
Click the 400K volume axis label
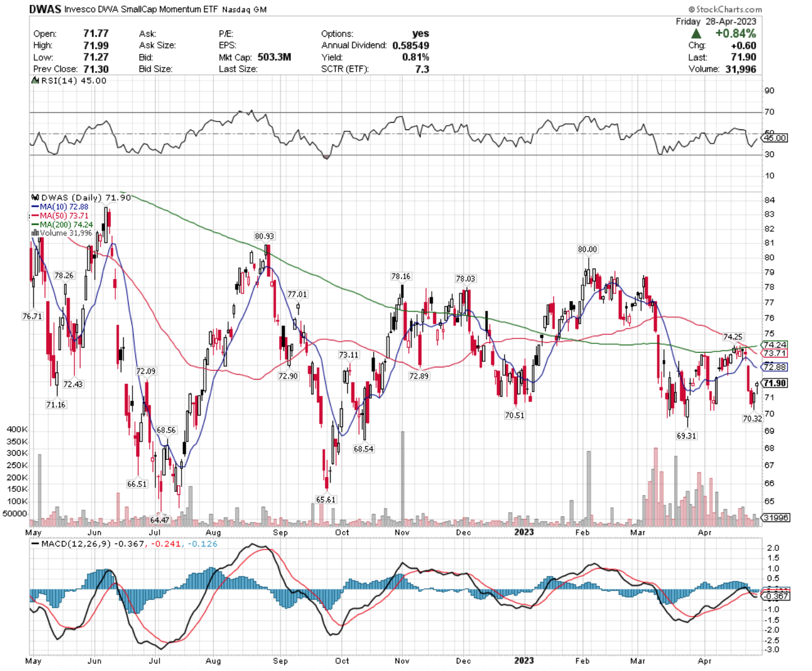click(x=17, y=429)
